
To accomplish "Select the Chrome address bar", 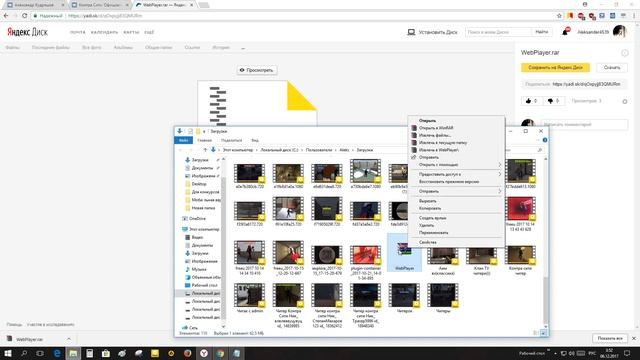I will click(294, 16).
